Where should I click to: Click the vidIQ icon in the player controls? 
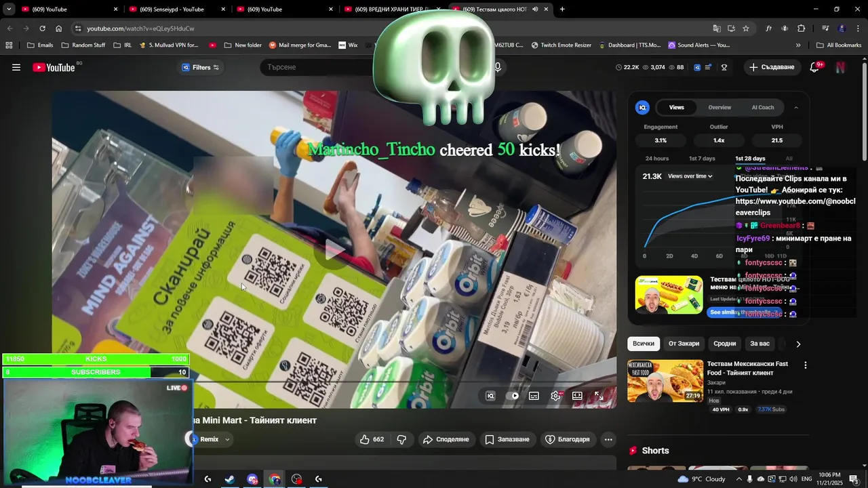pyautogui.click(x=490, y=396)
